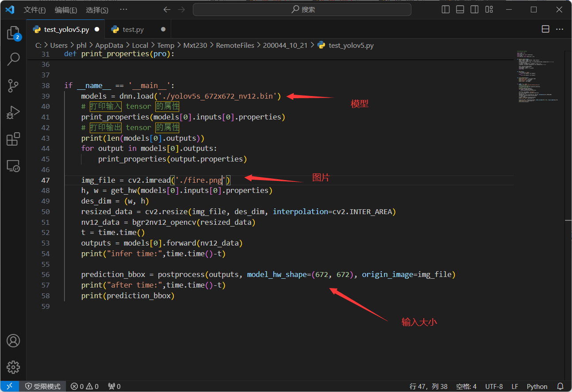
Task: Toggle secondary side bar layout icon
Action: click(474, 9)
